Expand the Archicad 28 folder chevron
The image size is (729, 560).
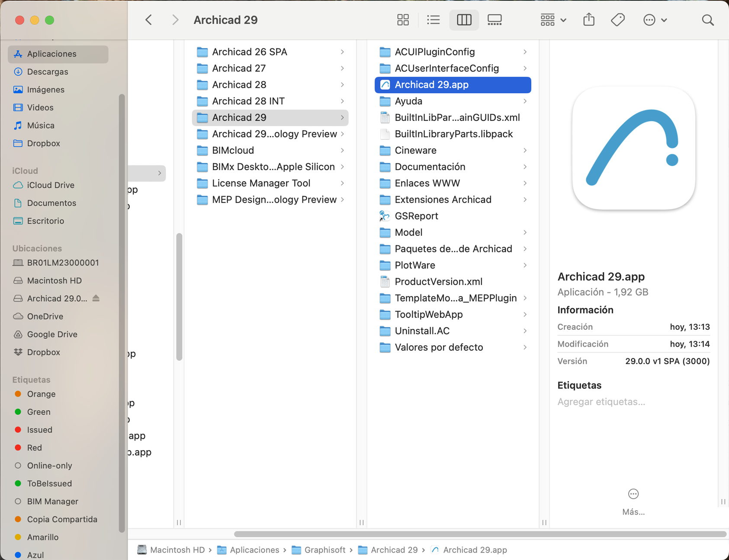click(342, 85)
